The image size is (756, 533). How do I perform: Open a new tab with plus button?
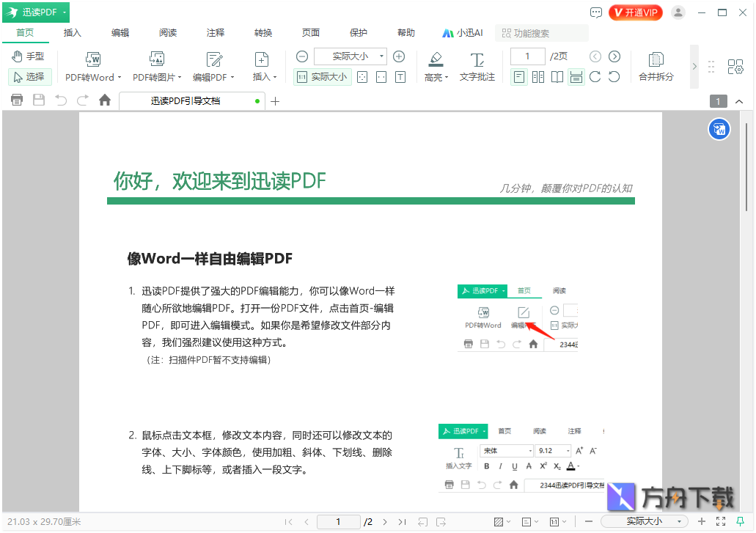tap(275, 101)
